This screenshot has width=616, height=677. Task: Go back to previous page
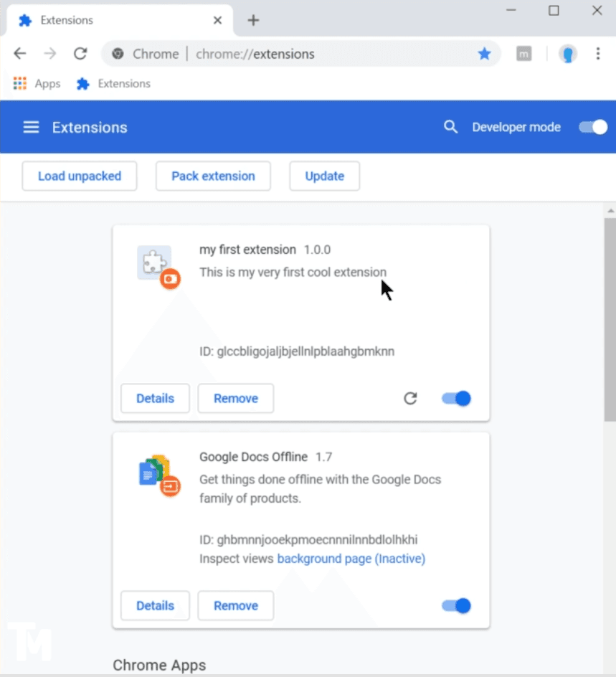(x=20, y=54)
